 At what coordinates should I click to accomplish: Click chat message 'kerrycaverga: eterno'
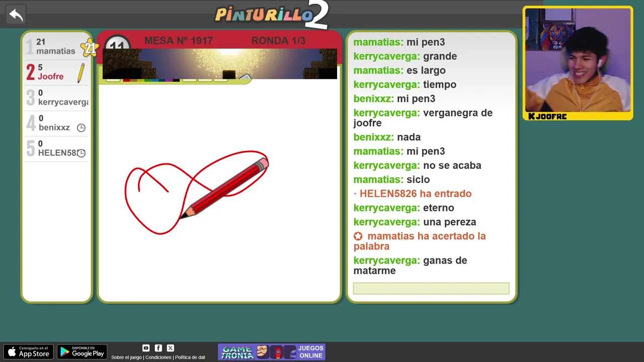pos(404,208)
